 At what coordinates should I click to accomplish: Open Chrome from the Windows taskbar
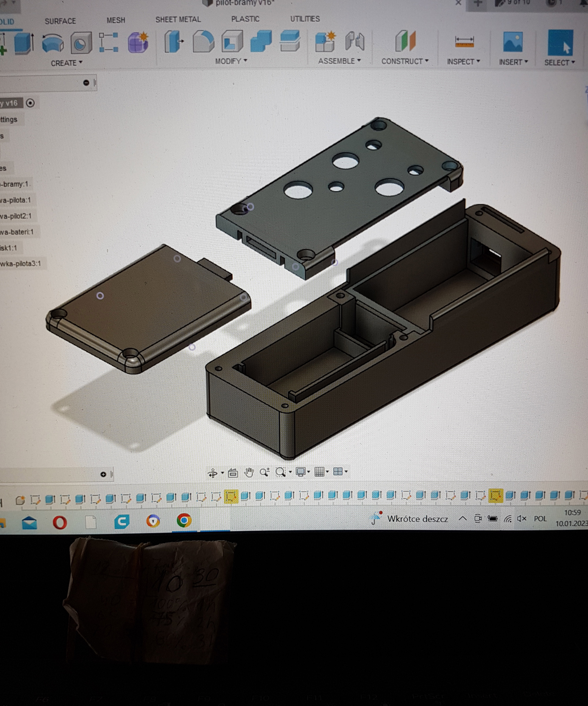pyautogui.click(x=184, y=521)
